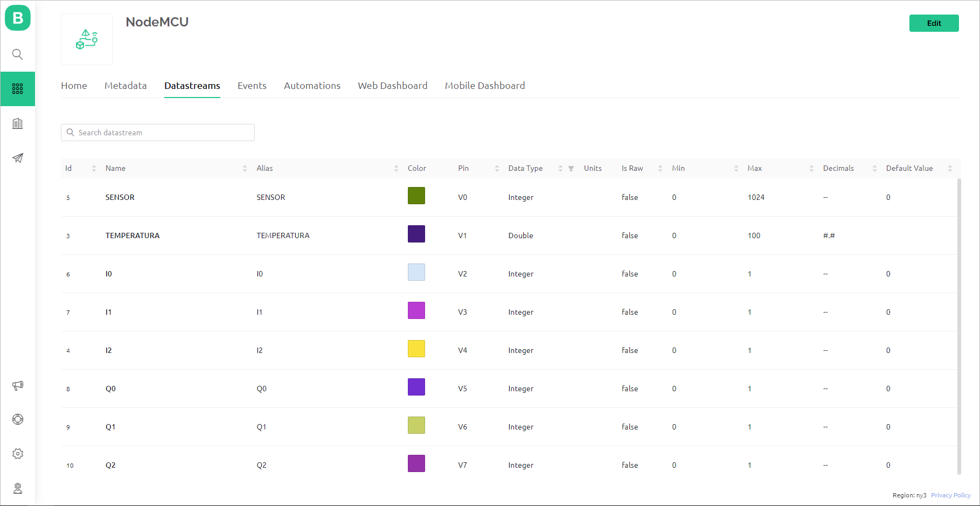Screen dimensions: 980x506
Task: Sort the table by Name column
Action: (245, 169)
